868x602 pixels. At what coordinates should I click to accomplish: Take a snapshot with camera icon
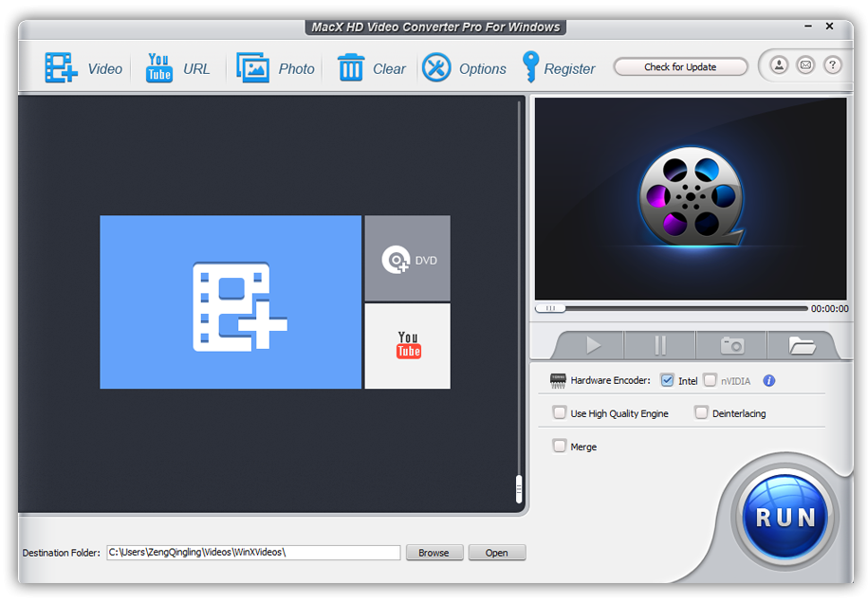click(x=731, y=345)
